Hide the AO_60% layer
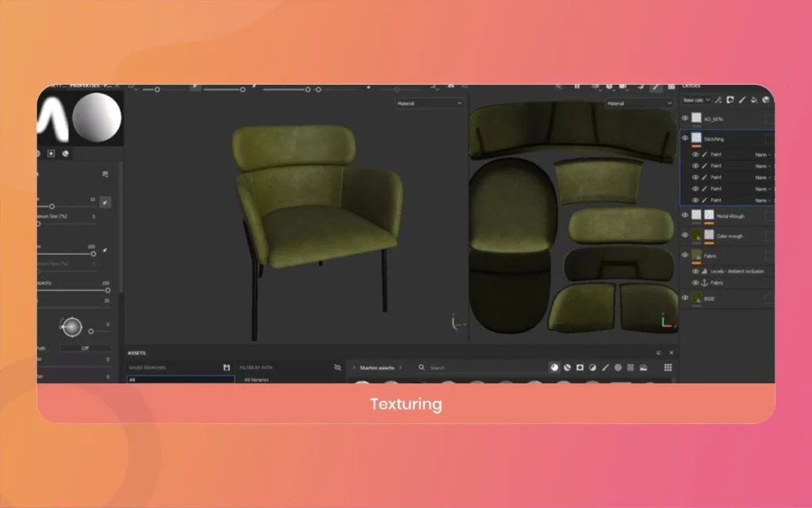Screen dimensions: 812x508 coord(685,119)
